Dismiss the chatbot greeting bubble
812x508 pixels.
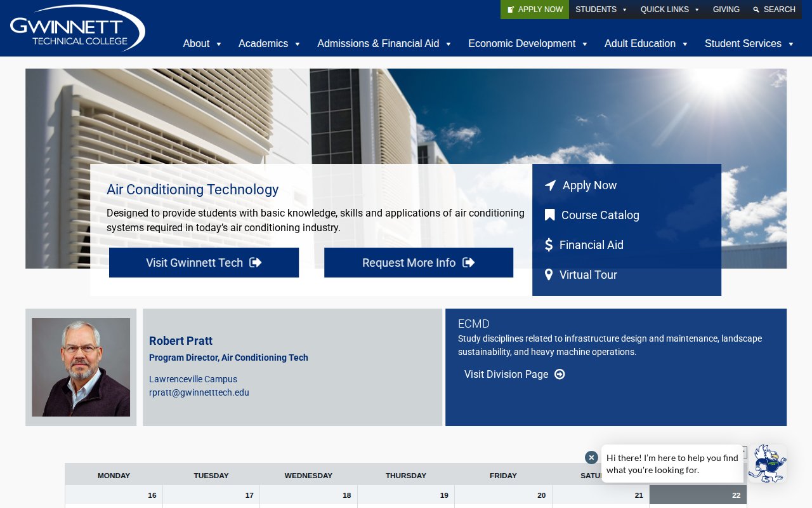pyautogui.click(x=591, y=457)
